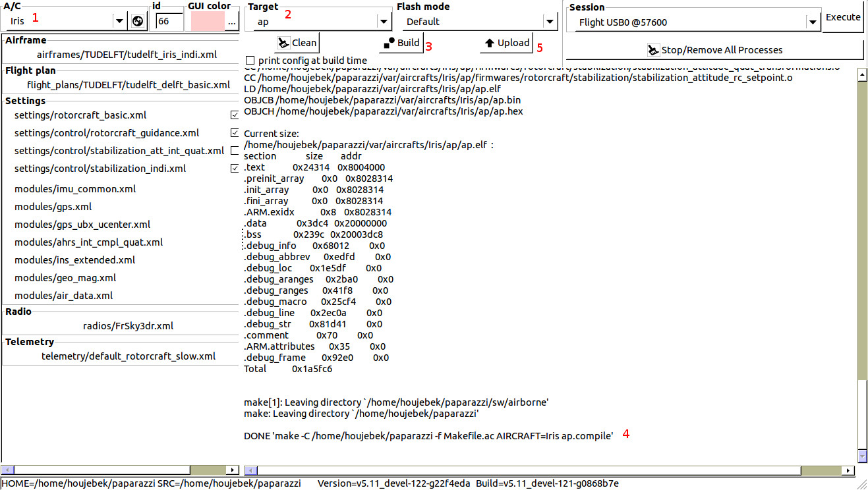Click the Settings section header
Viewport: 868px width, 490px height.
pyautogui.click(x=25, y=101)
